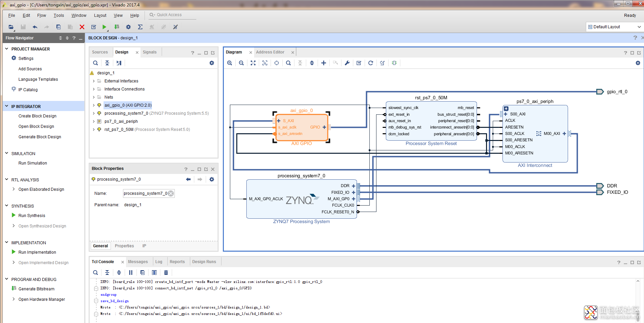
Task: Clear the Name field with x icon
Action: click(171, 193)
